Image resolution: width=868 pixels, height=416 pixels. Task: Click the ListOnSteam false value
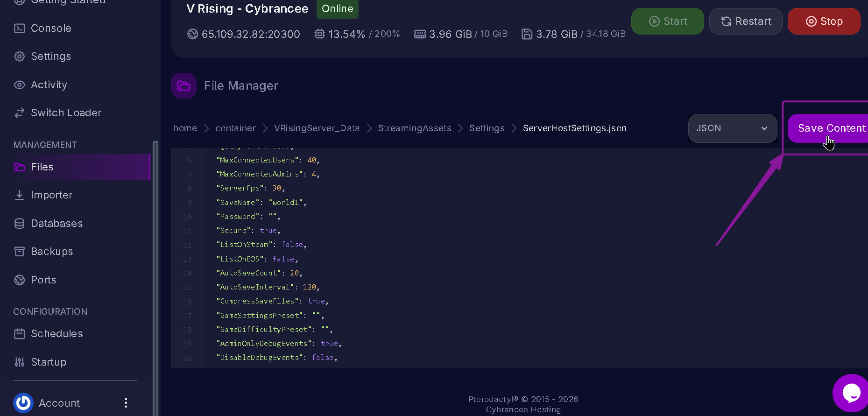pyautogui.click(x=292, y=245)
